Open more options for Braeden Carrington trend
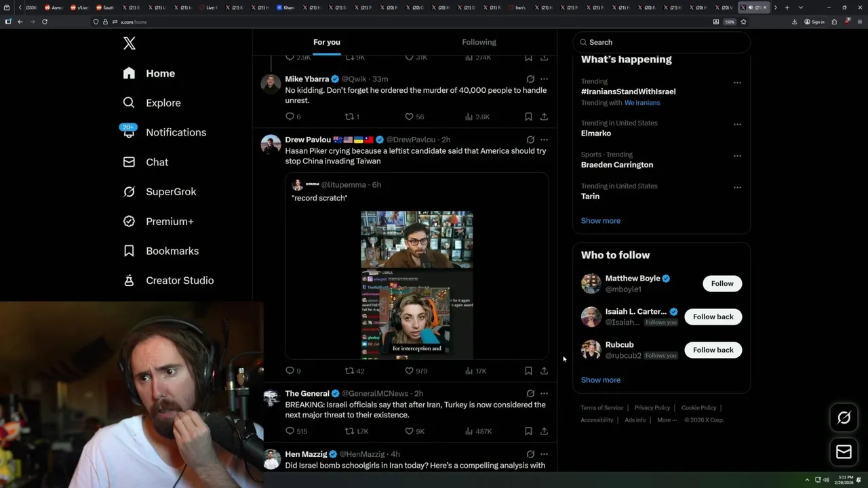The width and height of the screenshot is (868, 488). (x=737, y=156)
